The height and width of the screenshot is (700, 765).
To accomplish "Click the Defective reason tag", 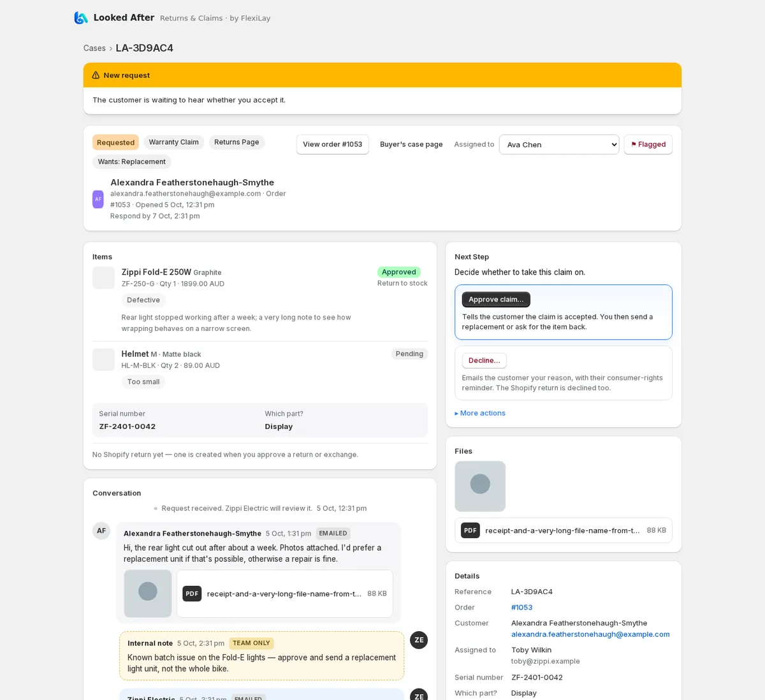I will tap(143, 300).
